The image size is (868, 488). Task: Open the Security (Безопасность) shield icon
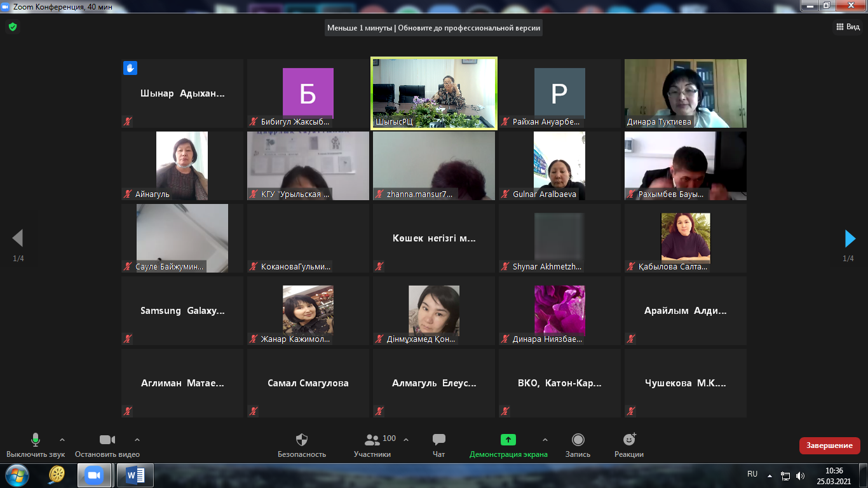click(302, 440)
